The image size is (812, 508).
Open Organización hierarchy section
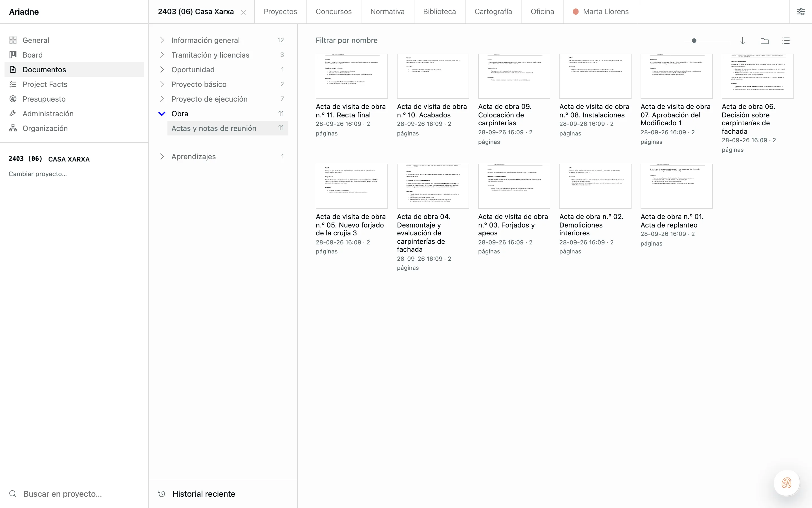click(74, 128)
